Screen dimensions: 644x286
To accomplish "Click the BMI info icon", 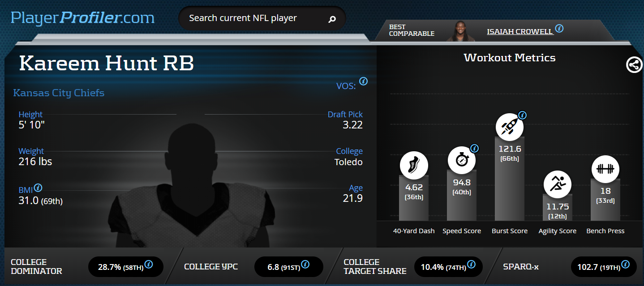I will click(x=39, y=188).
